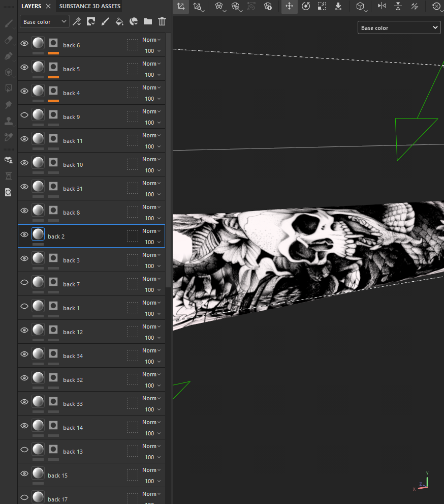
Task: Click the mirror horizontally icon
Action: (x=382, y=6)
